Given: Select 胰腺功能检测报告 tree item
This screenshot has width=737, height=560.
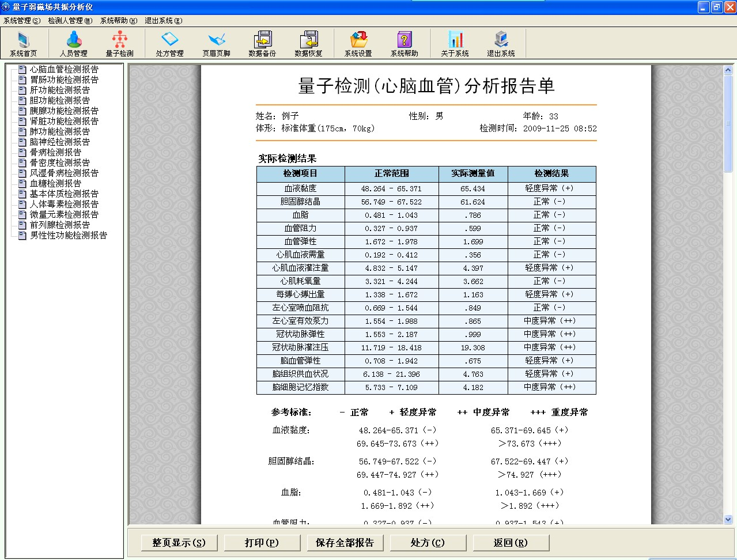Looking at the screenshot, I should pos(64,111).
